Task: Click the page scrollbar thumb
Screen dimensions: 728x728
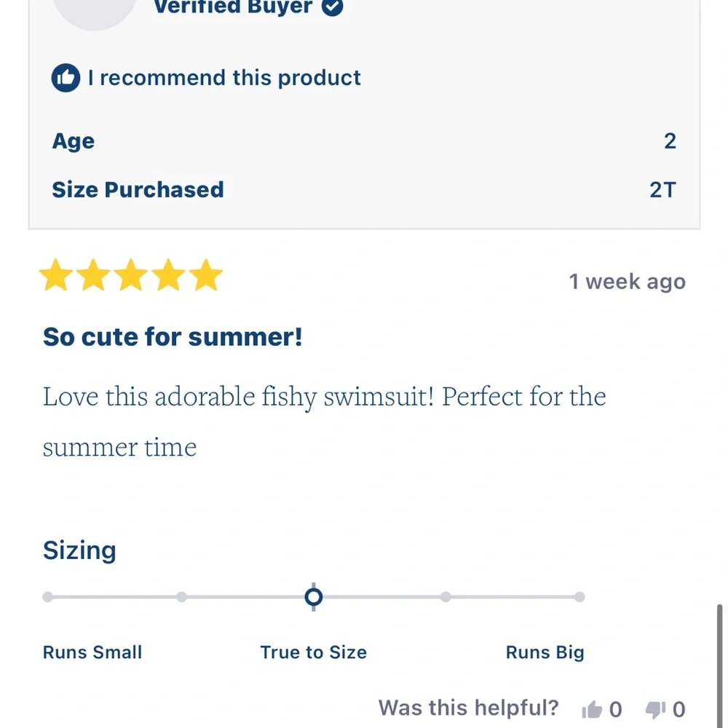Action: click(719, 666)
